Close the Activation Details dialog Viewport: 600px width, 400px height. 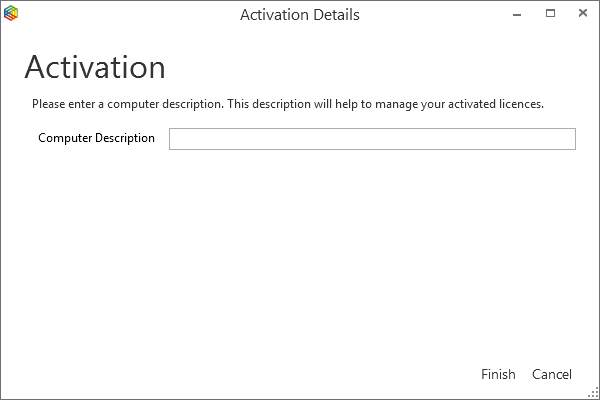click(580, 15)
